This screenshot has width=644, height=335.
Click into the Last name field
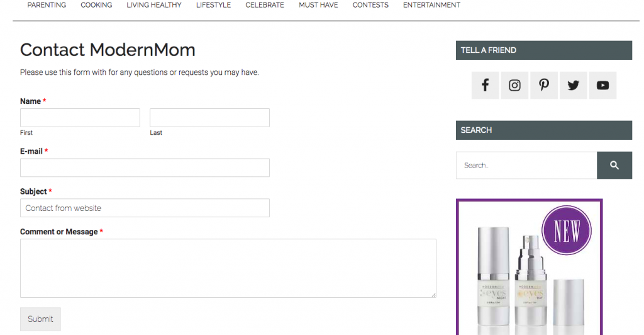pyautogui.click(x=209, y=118)
